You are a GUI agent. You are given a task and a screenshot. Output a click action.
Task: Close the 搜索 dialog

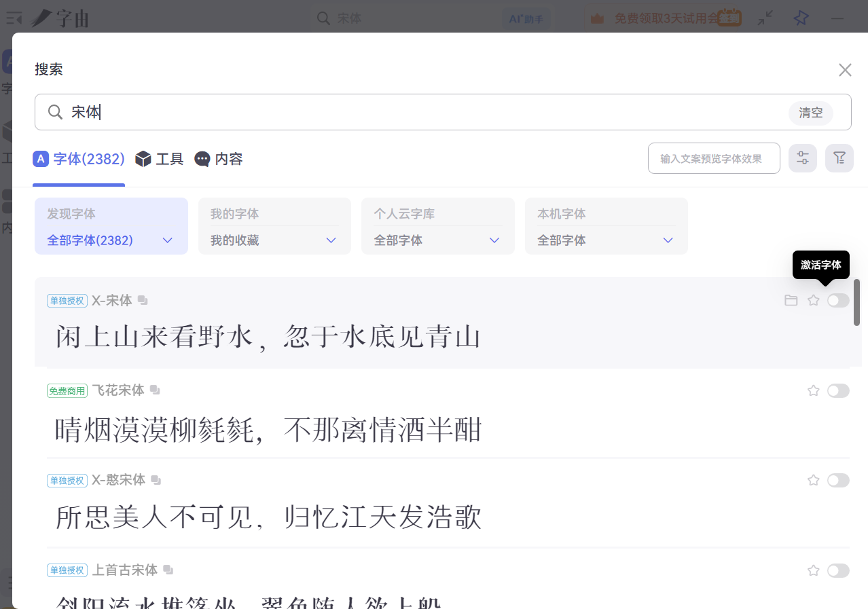[845, 70]
